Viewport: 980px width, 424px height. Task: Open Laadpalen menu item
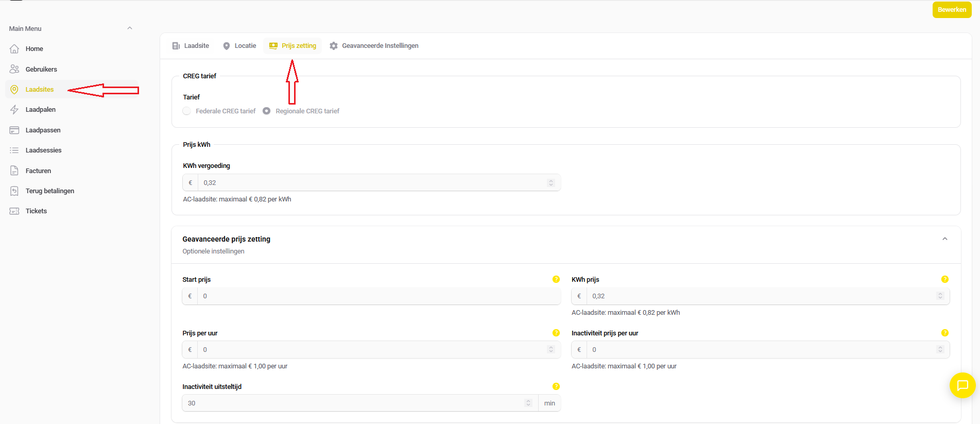[72, 110]
